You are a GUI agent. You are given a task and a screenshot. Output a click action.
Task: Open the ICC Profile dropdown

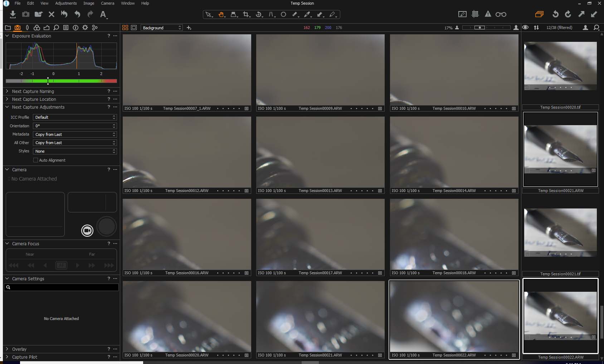pos(75,117)
